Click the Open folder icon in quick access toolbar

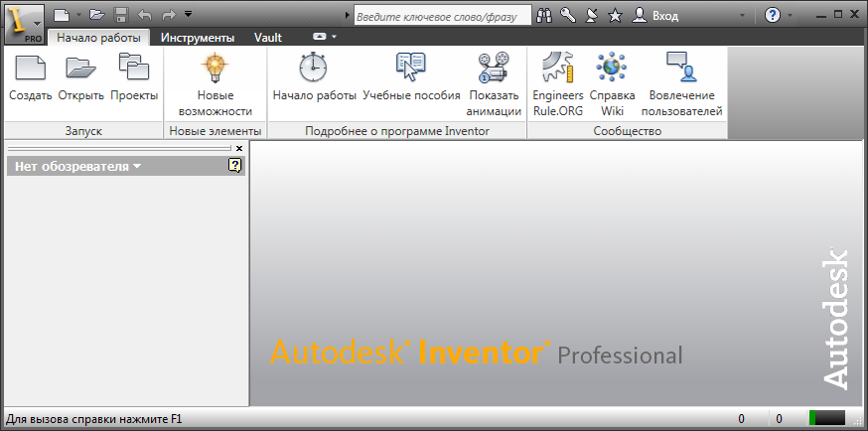(97, 16)
